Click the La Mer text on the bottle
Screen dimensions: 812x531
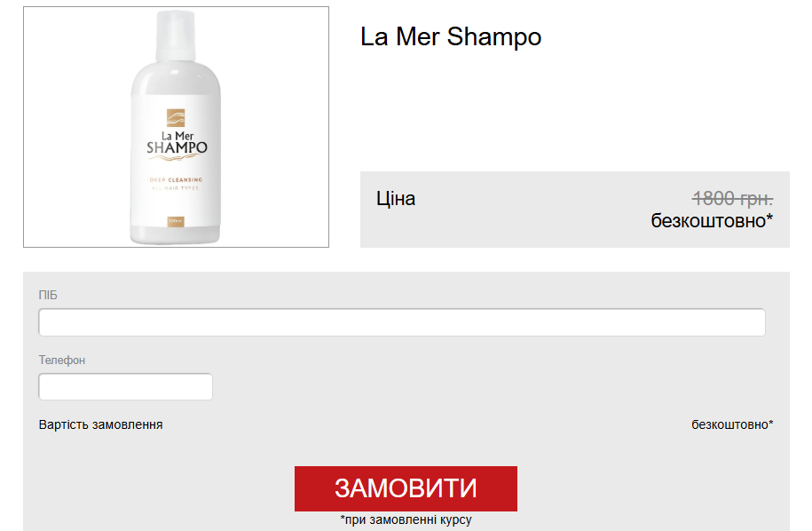pyautogui.click(x=177, y=136)
